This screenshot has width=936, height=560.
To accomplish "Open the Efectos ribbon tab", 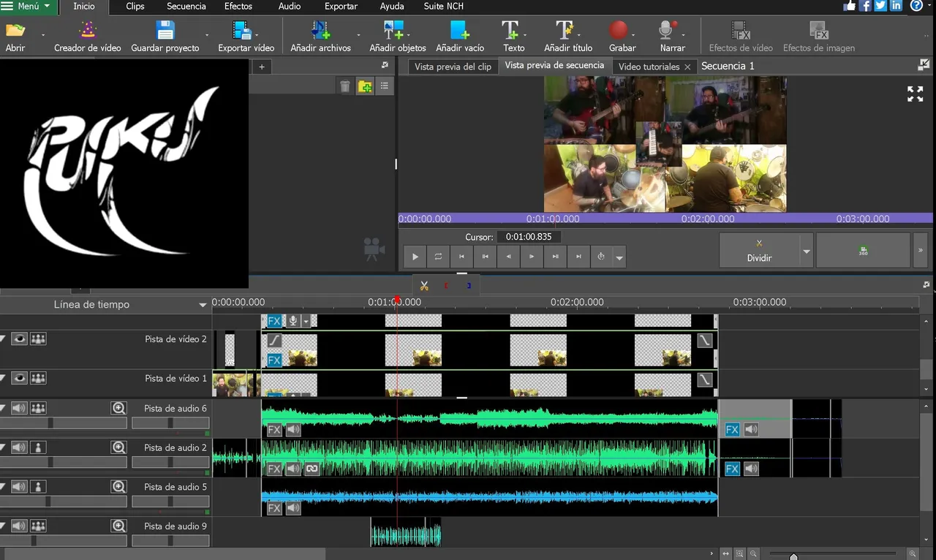I will point(238,6).
